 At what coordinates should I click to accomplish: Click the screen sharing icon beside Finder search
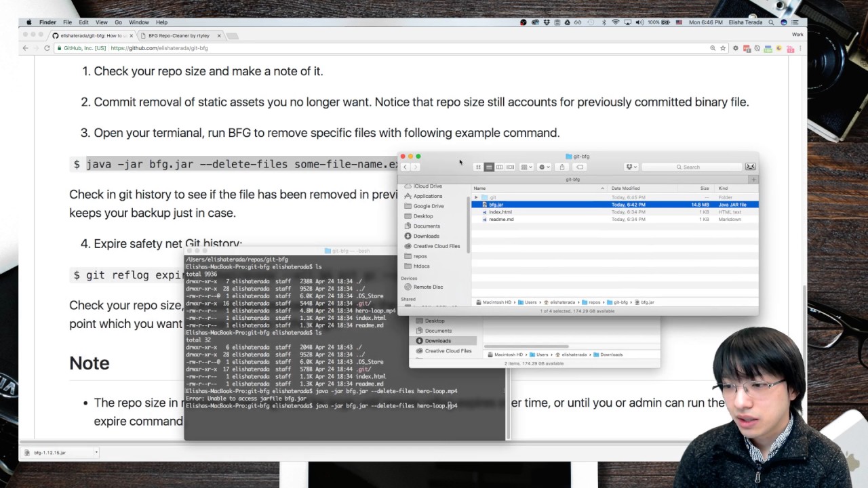pos(750,167)
